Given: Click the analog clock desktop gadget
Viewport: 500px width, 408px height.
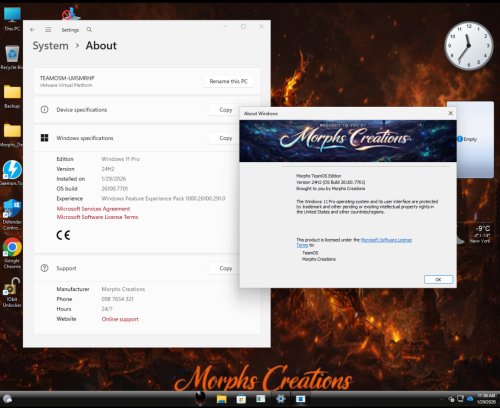Looking at the screenshot, I should point(469,46).
